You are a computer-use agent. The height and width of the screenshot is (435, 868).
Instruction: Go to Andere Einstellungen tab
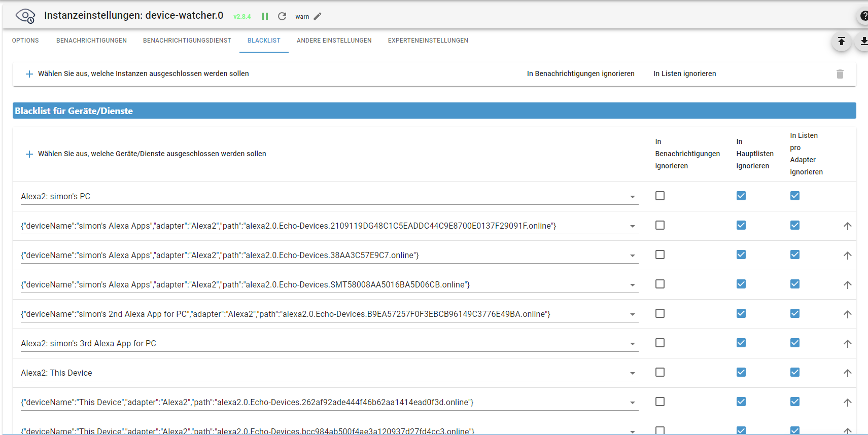point(334,41)
